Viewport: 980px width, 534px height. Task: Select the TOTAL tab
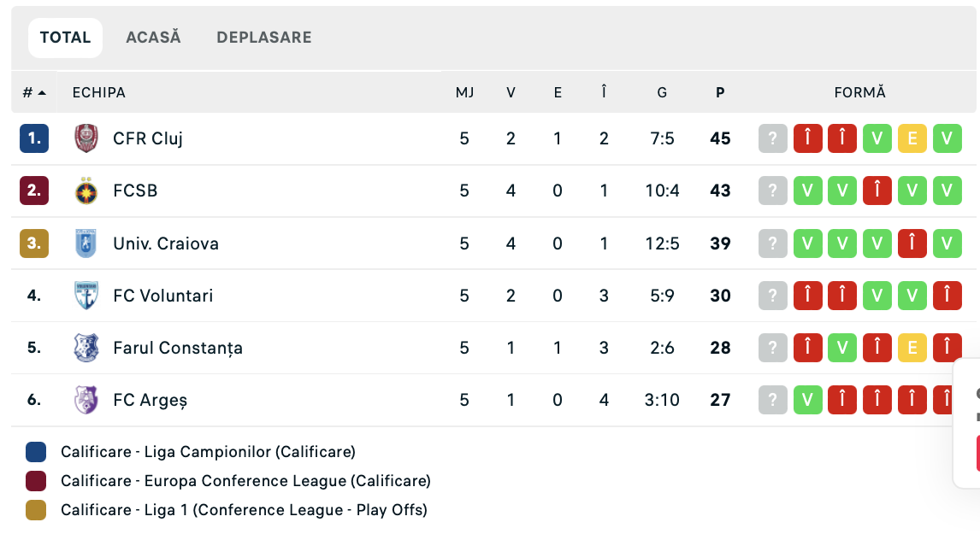[65, 38]
